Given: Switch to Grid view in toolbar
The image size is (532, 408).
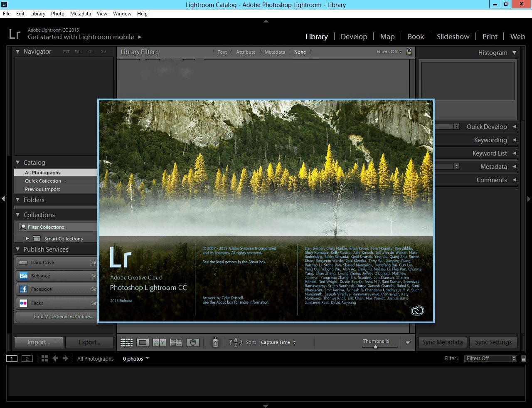Looking at the screenshot, I should click(x=126, y=342).
